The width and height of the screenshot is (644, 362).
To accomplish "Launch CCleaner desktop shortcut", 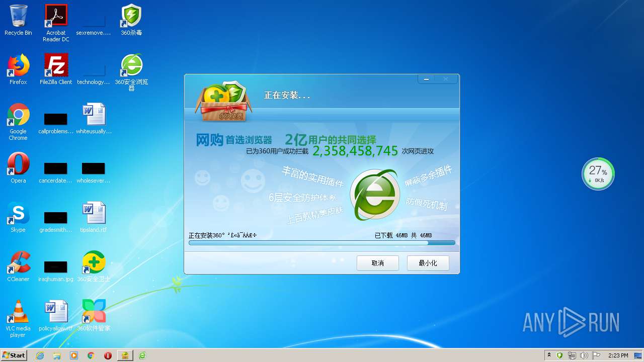I will pyautogui.click(x=18, y=266).
